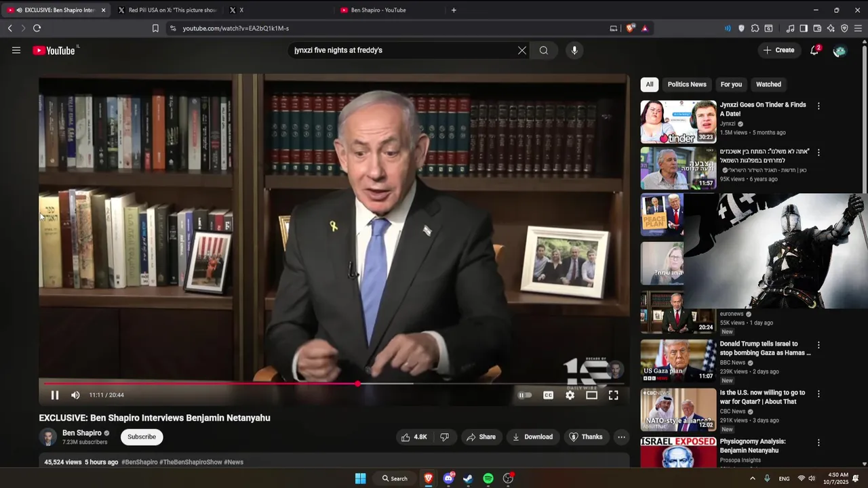Screen dimensions: 868x488
Task: Open the Is the U.S. now willing video thumbnail
Action: [678, 409]
